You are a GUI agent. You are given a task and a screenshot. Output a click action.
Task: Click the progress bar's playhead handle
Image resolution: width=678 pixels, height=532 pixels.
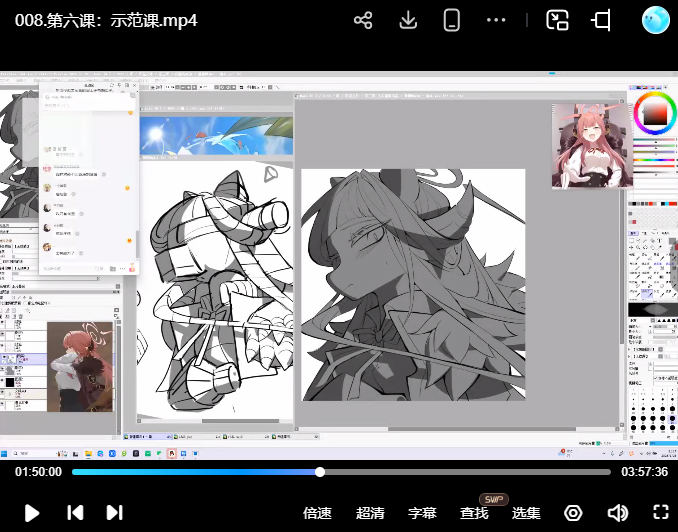click(x=320, y=472)
